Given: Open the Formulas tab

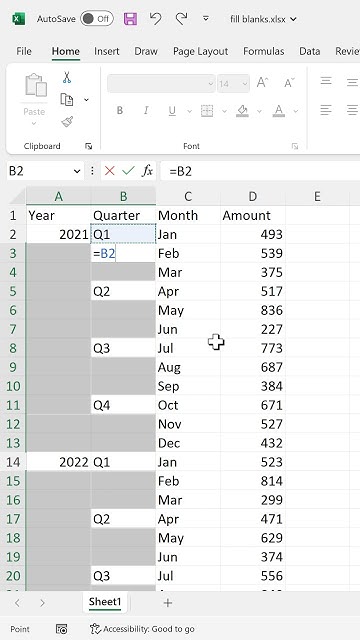Looking at the screenshot, I should [x=263, y=51].
